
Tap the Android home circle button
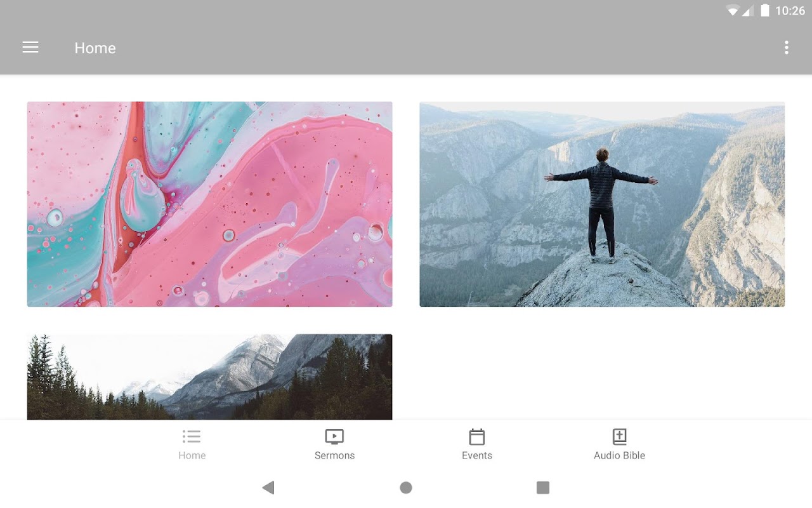tap(406, 488)
